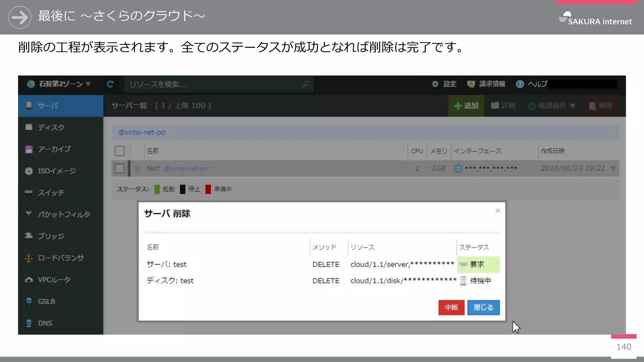Open settings via the gear icon

(x=435, y=84)
